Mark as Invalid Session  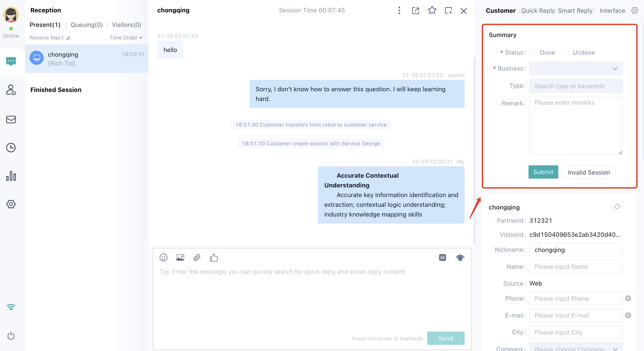pos(589,172)
